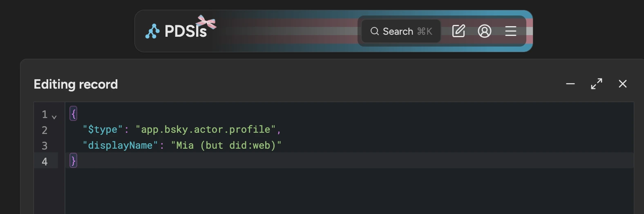The width and height of the screenshot is (644, 214).
Task: Click the create new record pencil icon
Action: coord(458,31)
